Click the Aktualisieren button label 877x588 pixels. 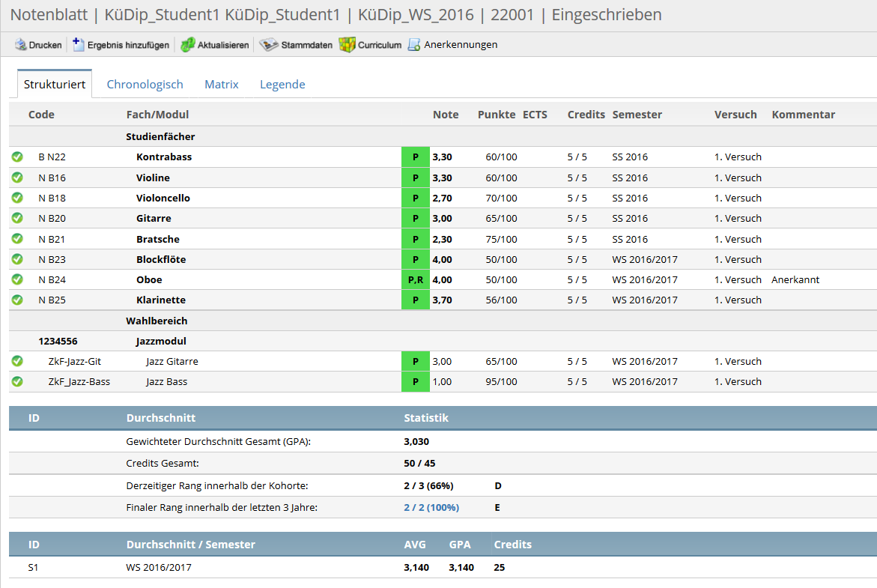click(x=223, y=45)
